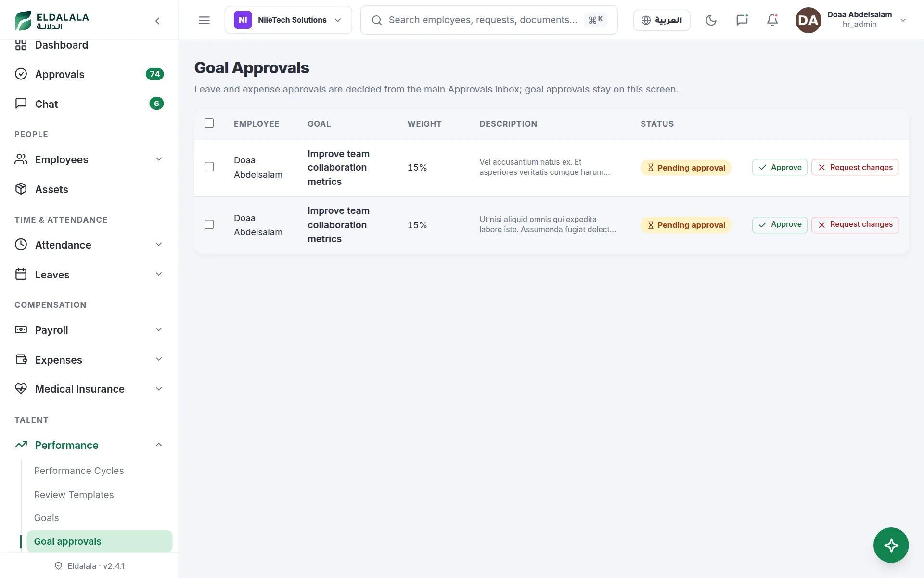Expand the Employees submenu chevron
The height and width of the screenshot is (578, 924).
159,159
